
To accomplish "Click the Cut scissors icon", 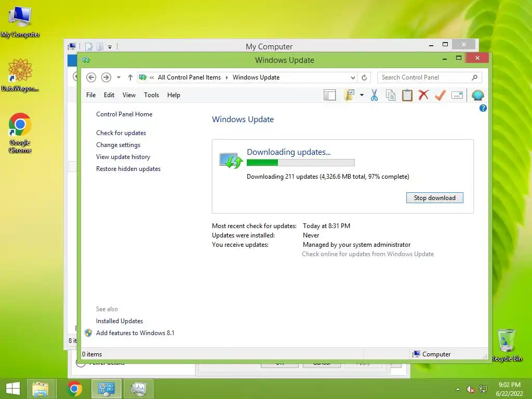I will [374, 96].
